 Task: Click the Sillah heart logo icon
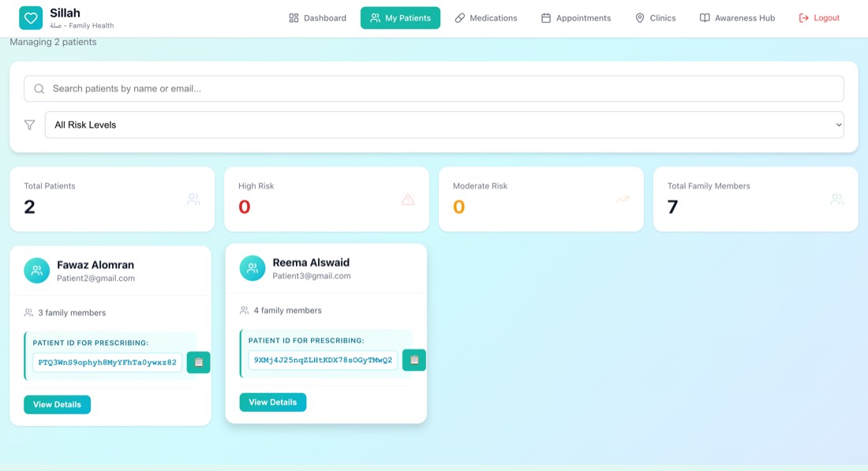click(31, 18)
